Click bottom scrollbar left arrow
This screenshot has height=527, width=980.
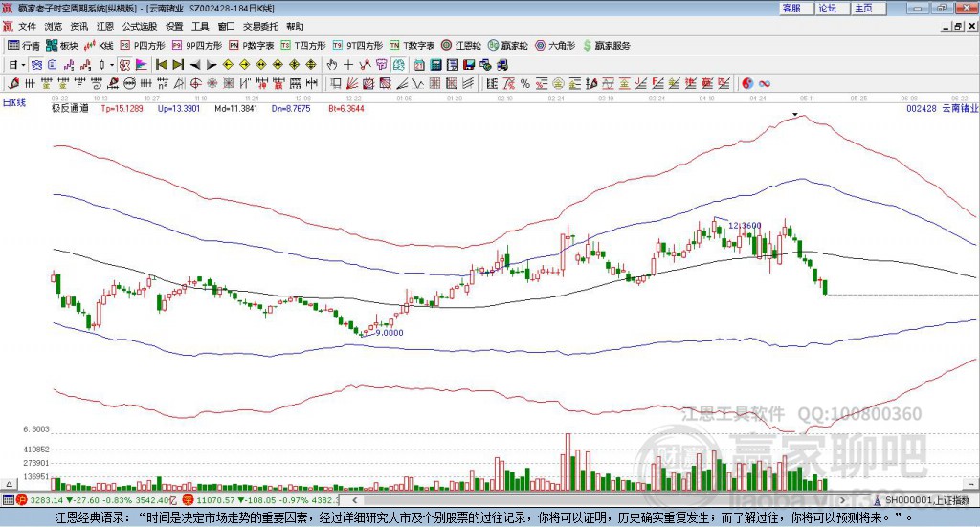(x=355, y=500)
